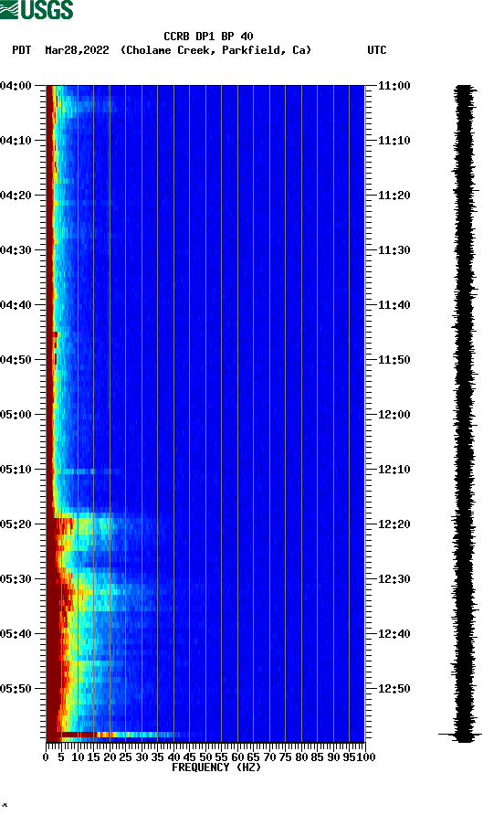Click the 50 Hz frequency tick label
The height and width of the screenshot is (815, 504).
[205, 757]
